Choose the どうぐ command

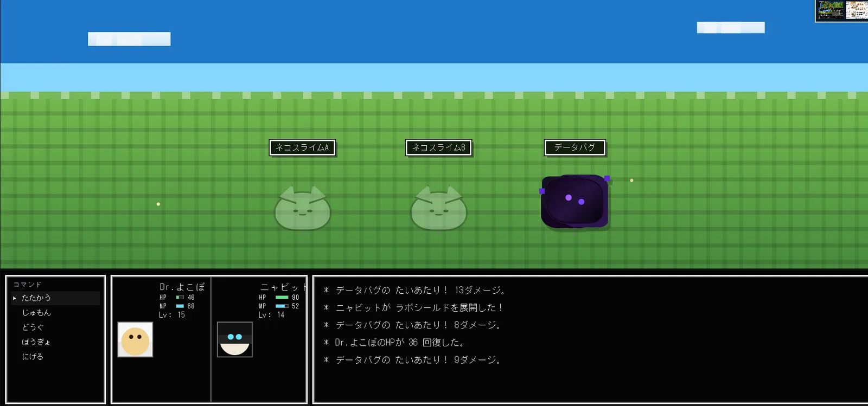[x=55, y=327]
